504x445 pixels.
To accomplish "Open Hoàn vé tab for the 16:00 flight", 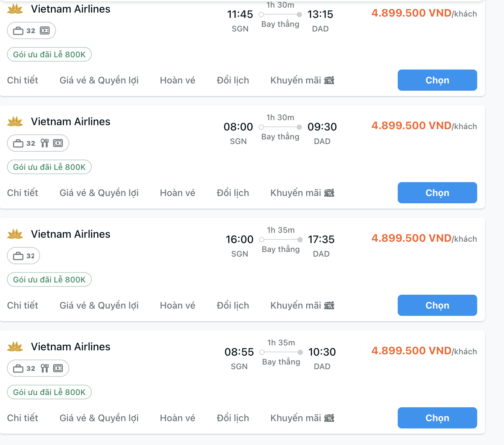I will (x=177, y=305).
